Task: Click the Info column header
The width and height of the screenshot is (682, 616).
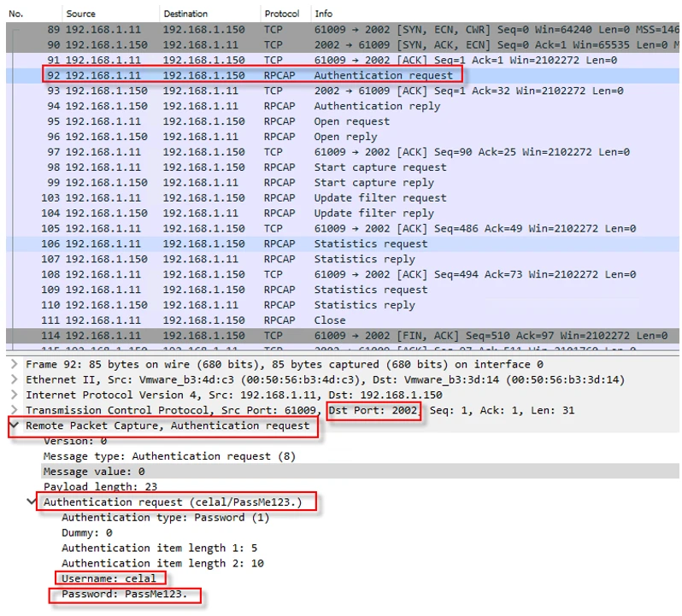Action: pos(324,14)
